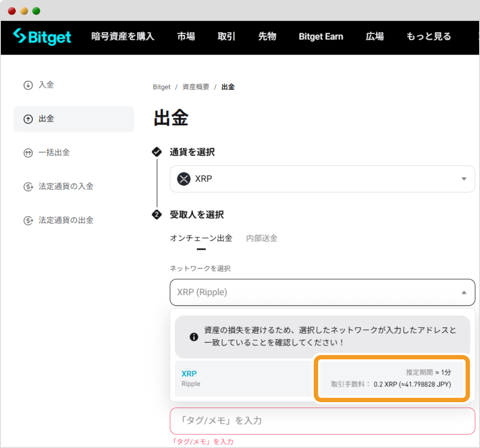Viewport: 480px width, 448px height.
Task: Click the 法定通貨の入金 fiat deposit icon
Action: click(28, 186)
